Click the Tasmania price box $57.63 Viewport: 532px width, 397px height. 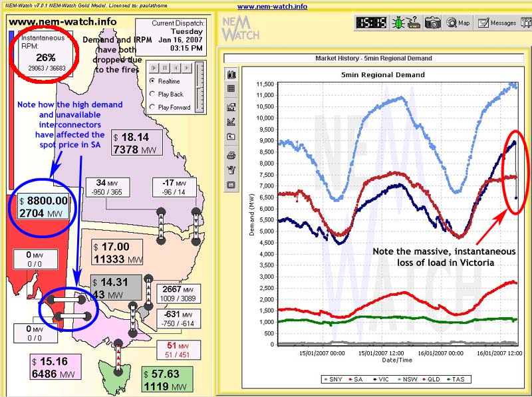[x=168, y=380]
